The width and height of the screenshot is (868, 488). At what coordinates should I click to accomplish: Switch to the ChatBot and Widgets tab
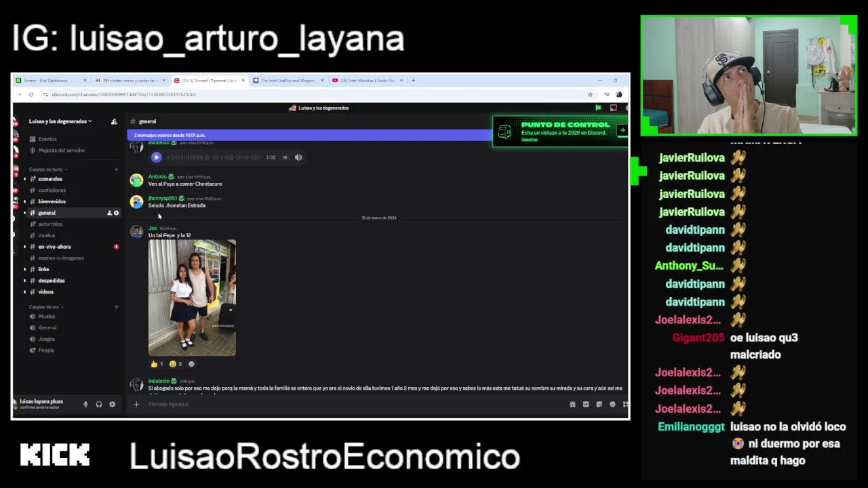tap(288, 81)
